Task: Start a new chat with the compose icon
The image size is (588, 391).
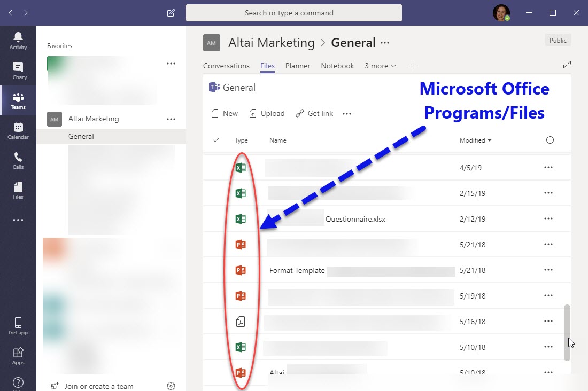Action: (x=171, y=13)
